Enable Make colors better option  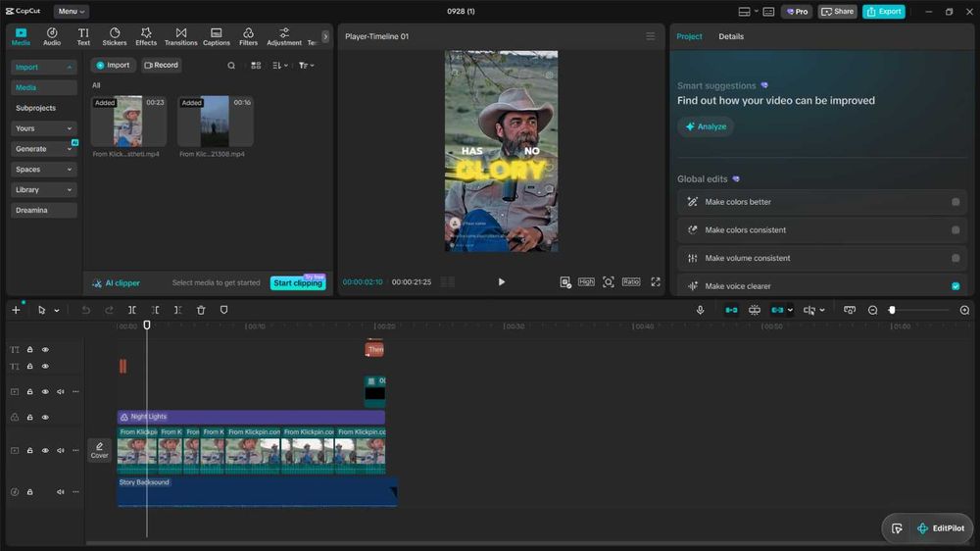tap(955, 202)
